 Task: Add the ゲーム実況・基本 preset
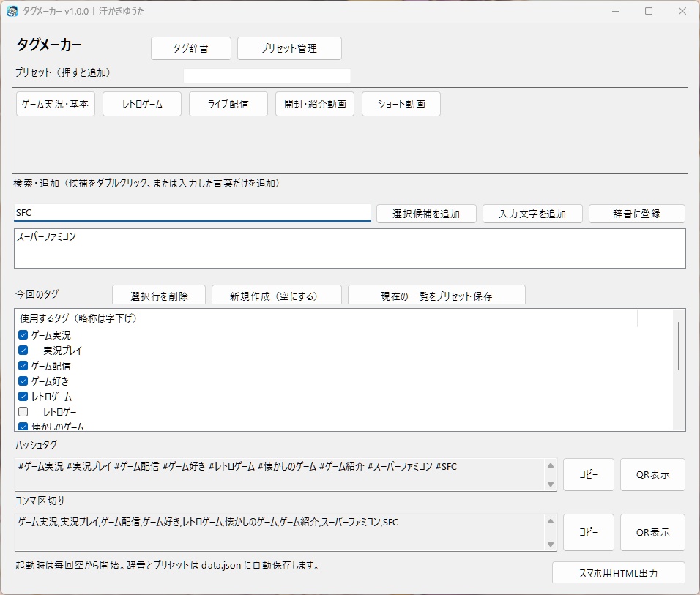pos(56,104)
